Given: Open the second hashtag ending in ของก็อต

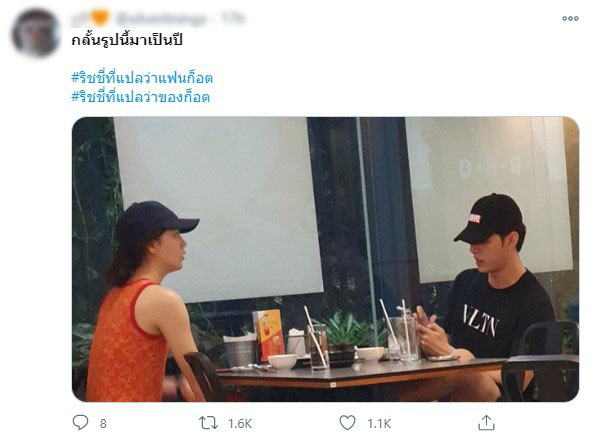Looking at the screenshot, I should [x=140, y=97].
